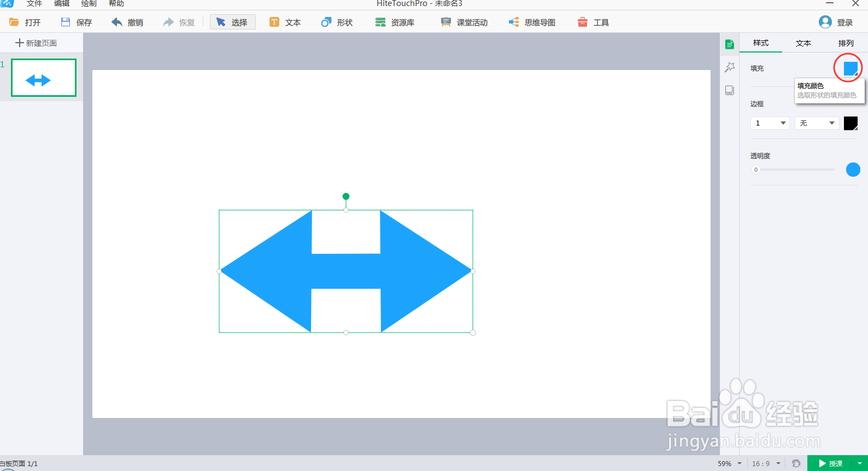Open the page panel sidebar icon
Image resolution: width=868 pixels, height=471 pixels.
click(729, 90)
